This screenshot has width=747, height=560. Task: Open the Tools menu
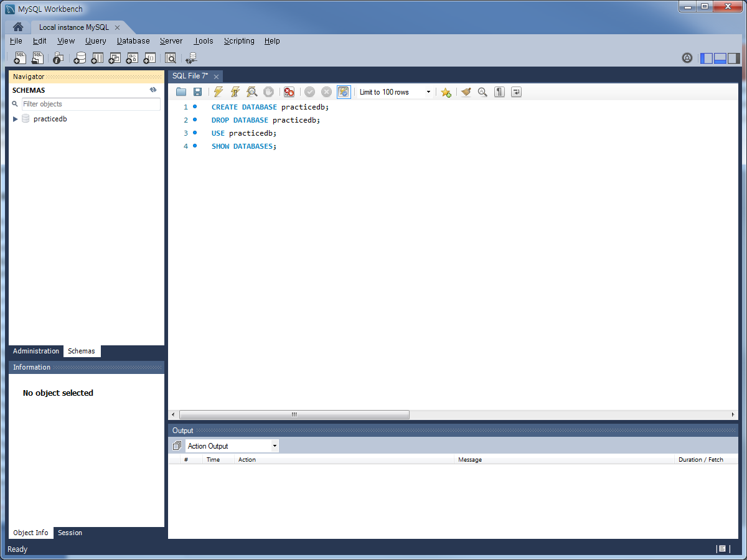(204, 41)
